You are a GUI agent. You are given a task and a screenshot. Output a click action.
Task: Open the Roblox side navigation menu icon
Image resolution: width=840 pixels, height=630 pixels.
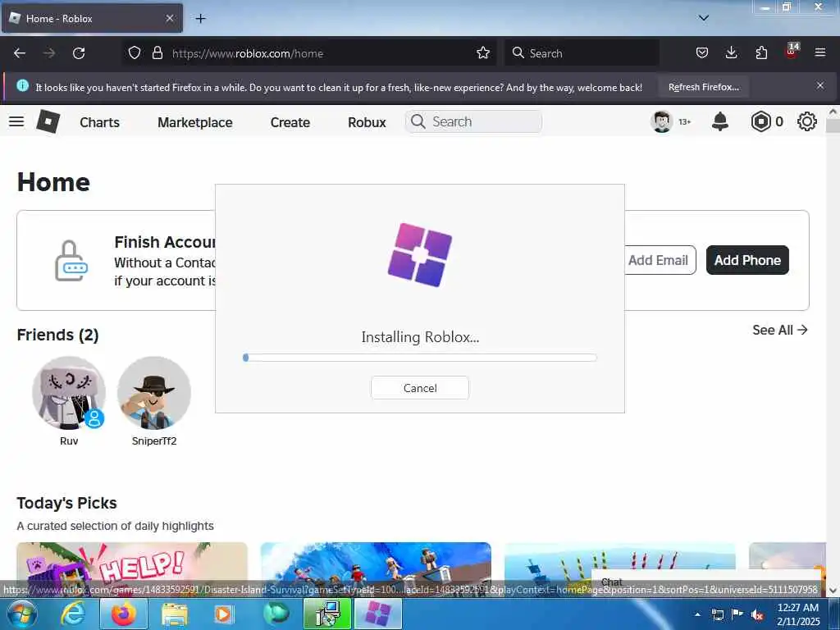(16, 121)
